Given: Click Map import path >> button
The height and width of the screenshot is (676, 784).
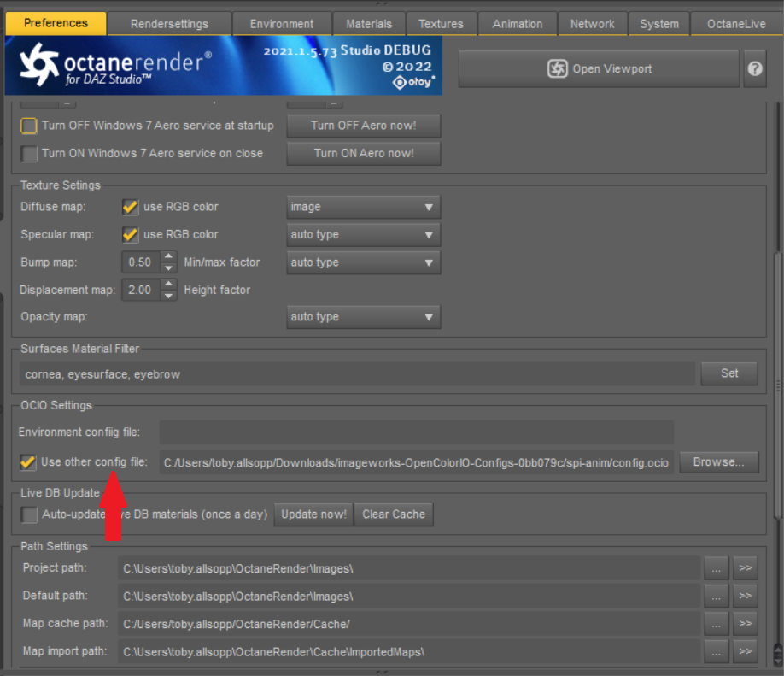Looking at the screenshot, I should click(x=745, y=651).
